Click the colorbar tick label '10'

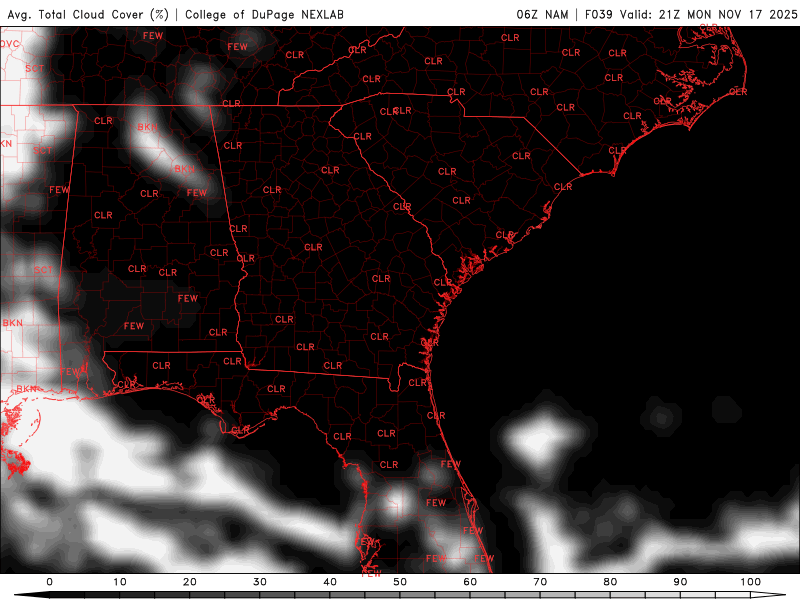[119, 582]
